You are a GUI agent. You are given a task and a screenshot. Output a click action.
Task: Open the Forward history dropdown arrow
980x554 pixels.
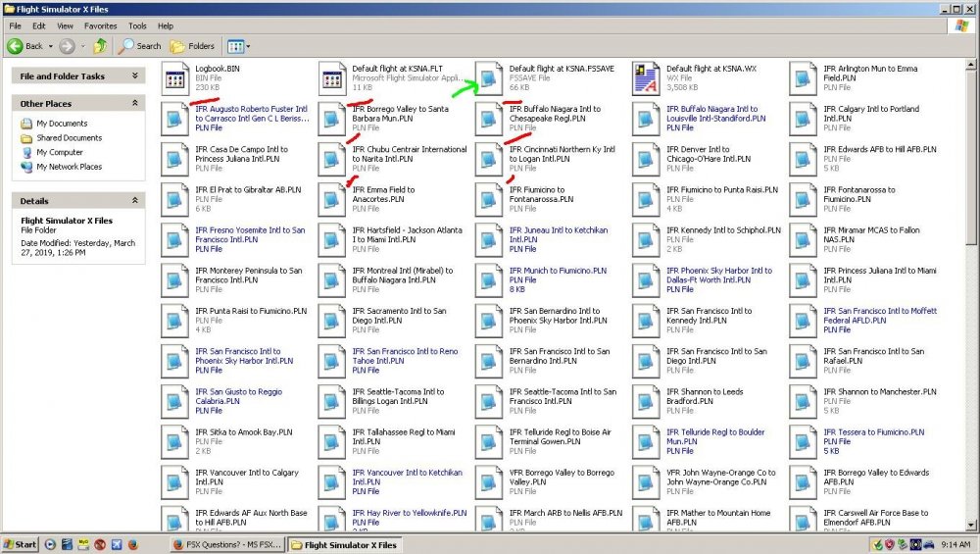(83, 46)
